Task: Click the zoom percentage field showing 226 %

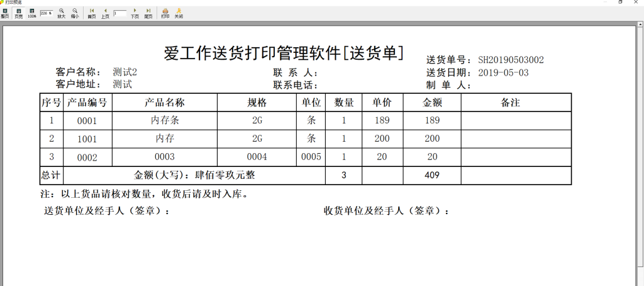Action: point(47,13)
